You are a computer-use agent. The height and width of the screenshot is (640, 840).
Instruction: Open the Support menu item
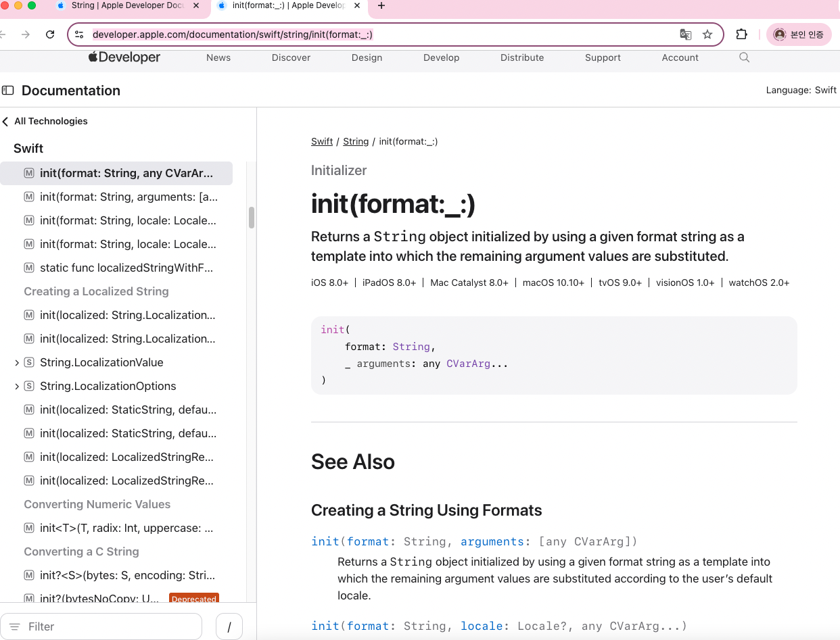coord(603,57)
